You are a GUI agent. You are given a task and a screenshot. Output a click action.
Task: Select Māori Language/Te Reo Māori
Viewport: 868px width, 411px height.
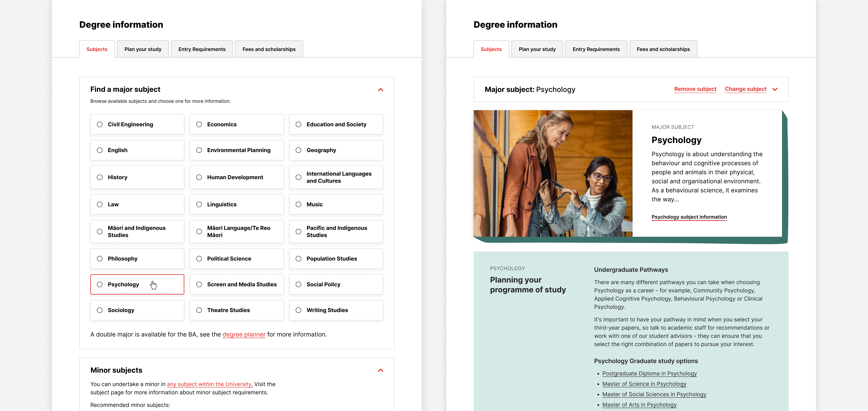point(237,232)
